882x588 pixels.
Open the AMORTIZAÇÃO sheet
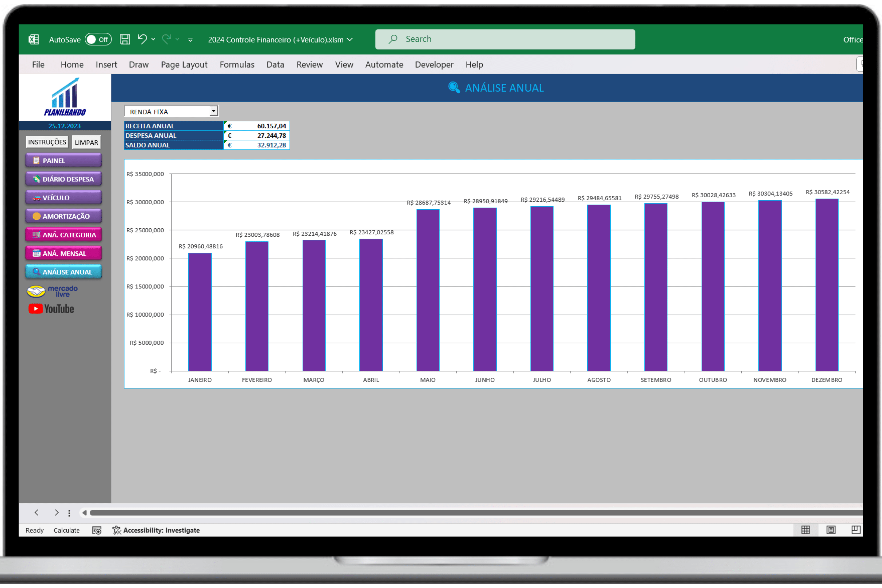[64, 216]
